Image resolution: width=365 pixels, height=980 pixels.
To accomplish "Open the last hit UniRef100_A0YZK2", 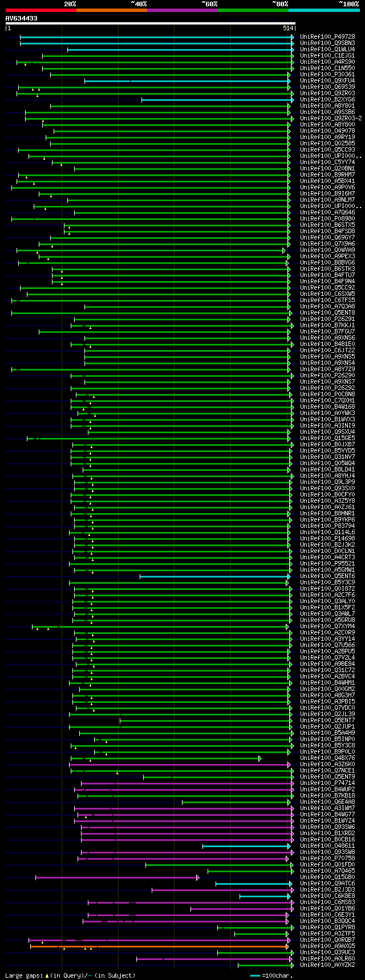I will (x=327, y=965).
